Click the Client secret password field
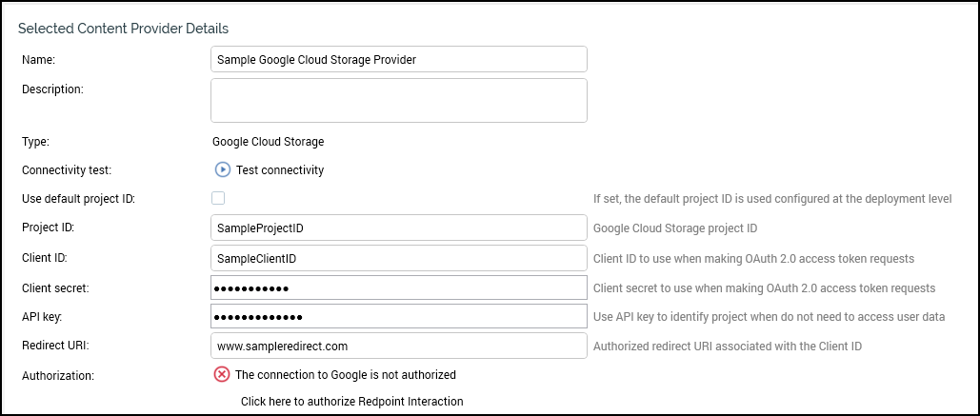 click(x=398, y=287)
